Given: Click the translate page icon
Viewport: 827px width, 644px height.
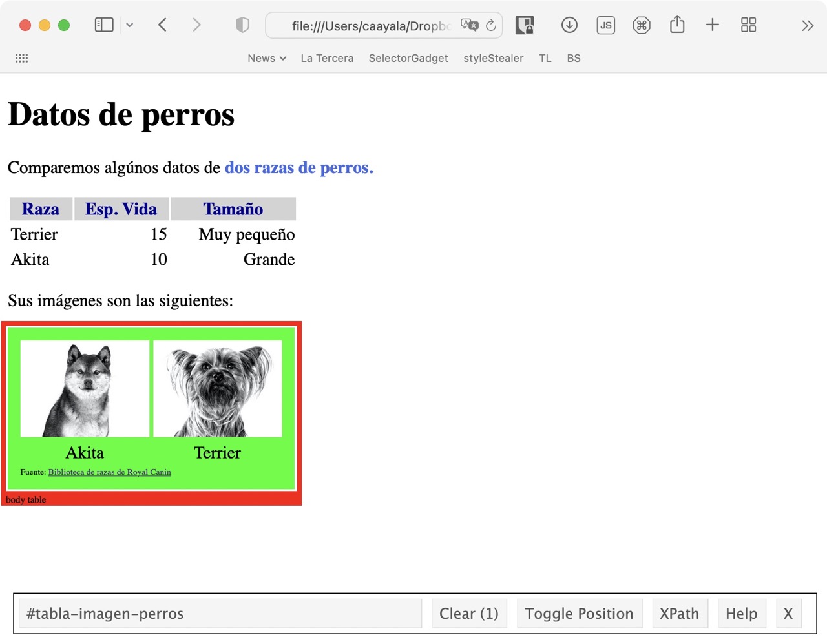Looking at the screenshot, I should pos(469,25).
